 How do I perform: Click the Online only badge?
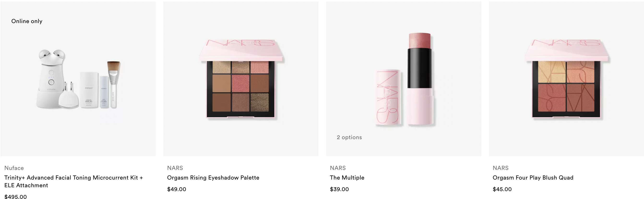click(27, 21)
